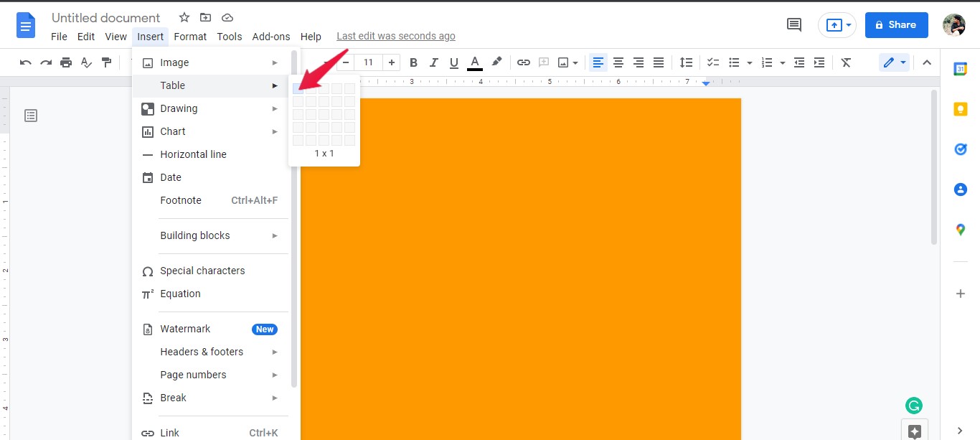Open Google Keep from the right sidebar
Screen dimensions: 980x440
coord(961,108)
